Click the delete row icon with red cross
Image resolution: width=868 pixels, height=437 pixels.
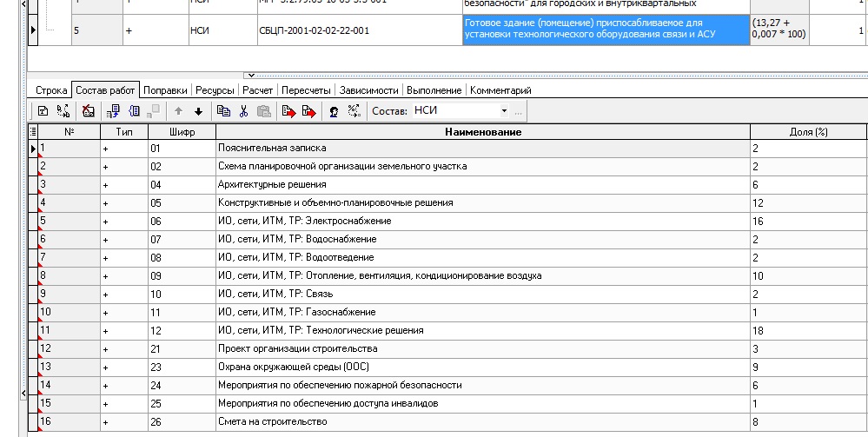[88, 111]
